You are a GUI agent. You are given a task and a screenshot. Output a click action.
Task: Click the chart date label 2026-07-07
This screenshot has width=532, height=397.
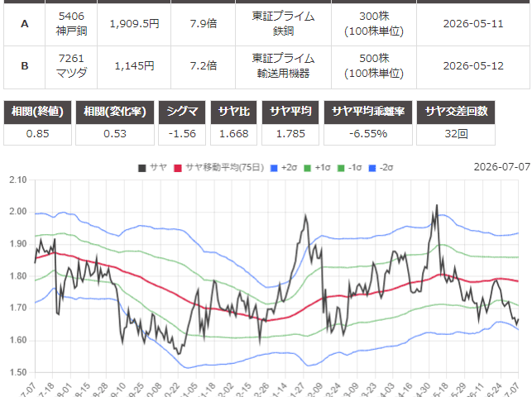click(x=502, y=167)
